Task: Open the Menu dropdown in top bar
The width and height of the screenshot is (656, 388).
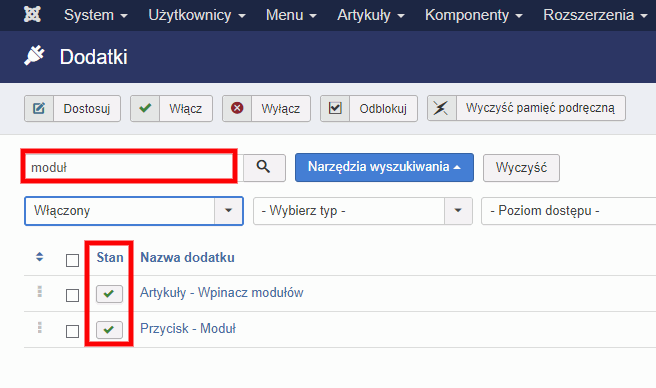Action: pyautogui.click(x=291, y=15)
